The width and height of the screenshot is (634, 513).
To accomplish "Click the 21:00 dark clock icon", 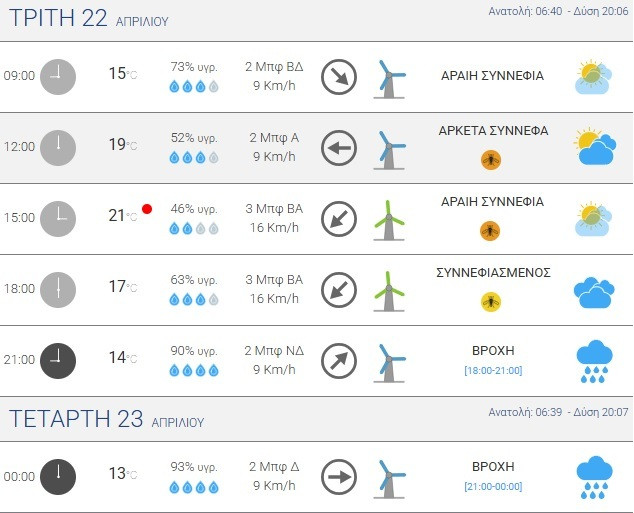I will (x=58, y=360).
